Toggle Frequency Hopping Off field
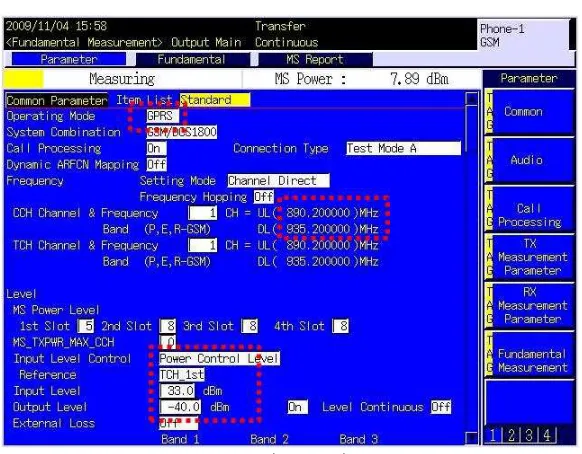Screen dimensions: 582x454 264,197
